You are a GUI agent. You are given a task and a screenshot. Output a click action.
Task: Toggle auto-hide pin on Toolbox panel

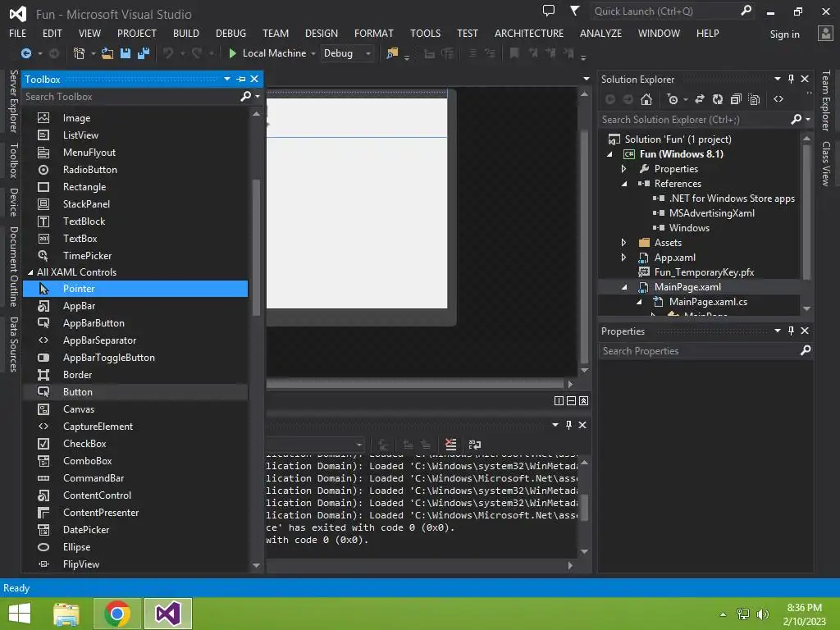241,79
